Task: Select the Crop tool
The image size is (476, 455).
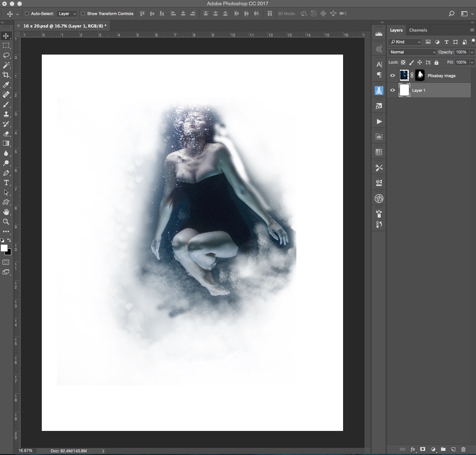Action: tap(6, 75)
